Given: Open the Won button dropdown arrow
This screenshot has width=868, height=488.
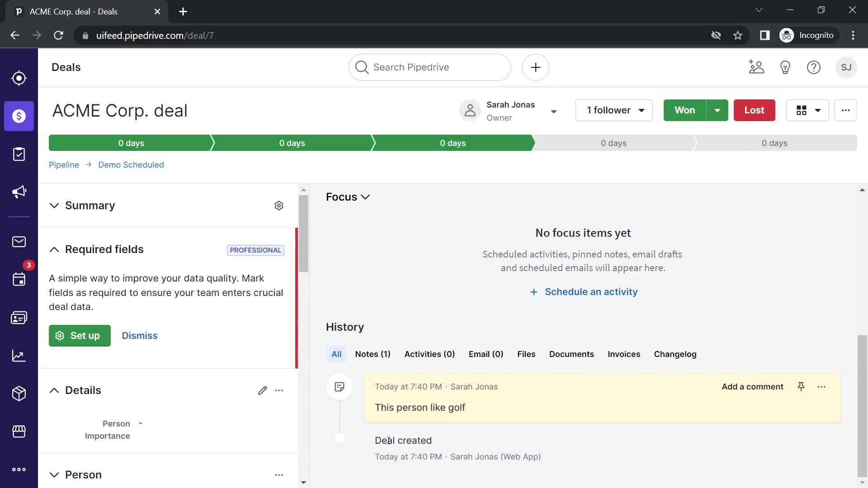Looking at the screenshot, I should [x=717, y=110].
